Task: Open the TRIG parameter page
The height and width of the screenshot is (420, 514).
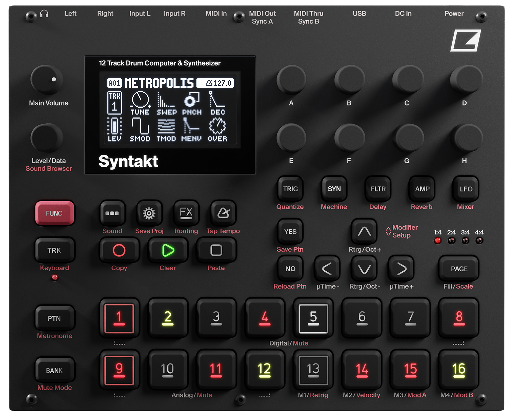Action: coord(290,189)
